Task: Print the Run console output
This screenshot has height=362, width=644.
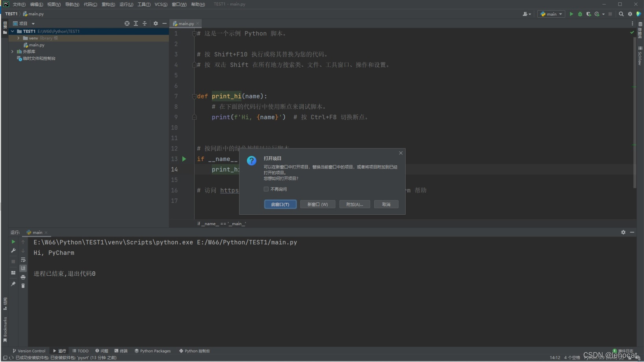Action: 23,277
